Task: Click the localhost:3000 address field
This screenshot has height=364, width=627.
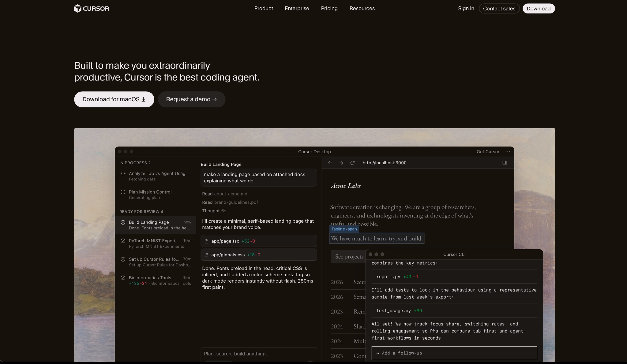Action: coord(385,163)
